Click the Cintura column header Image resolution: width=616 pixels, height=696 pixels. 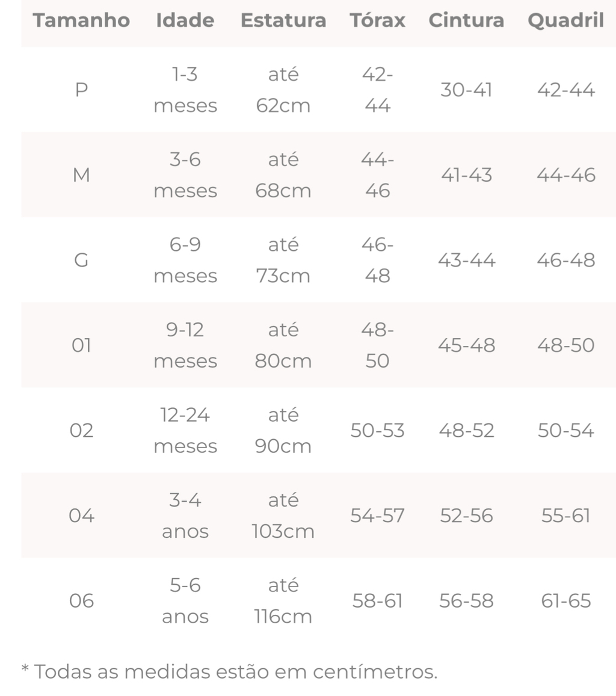[x=466, y=20]
